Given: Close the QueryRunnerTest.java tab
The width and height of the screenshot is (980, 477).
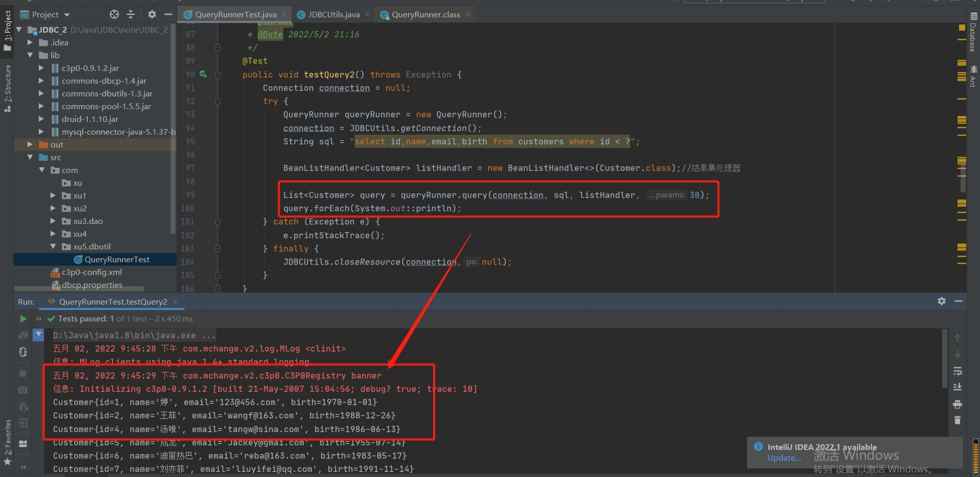Looking at the screenshot, I should click(x=284, y=14).
